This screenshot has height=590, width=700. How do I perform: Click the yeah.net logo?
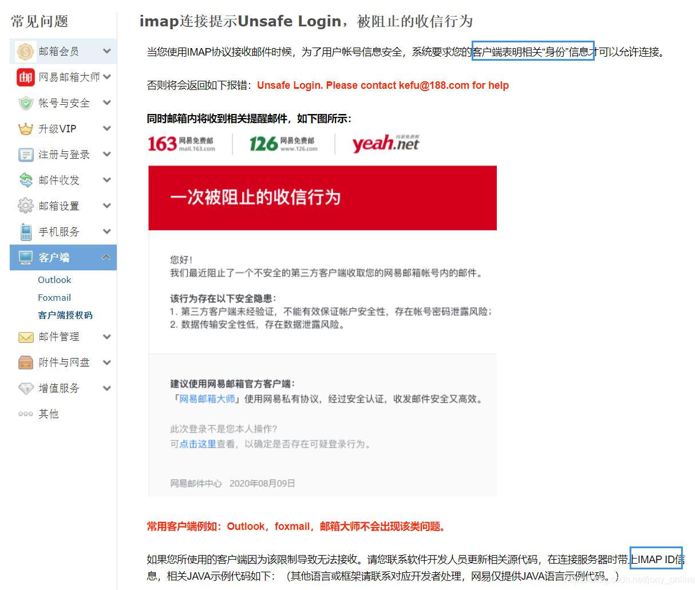pyautogui.click(x=386, y=143)
